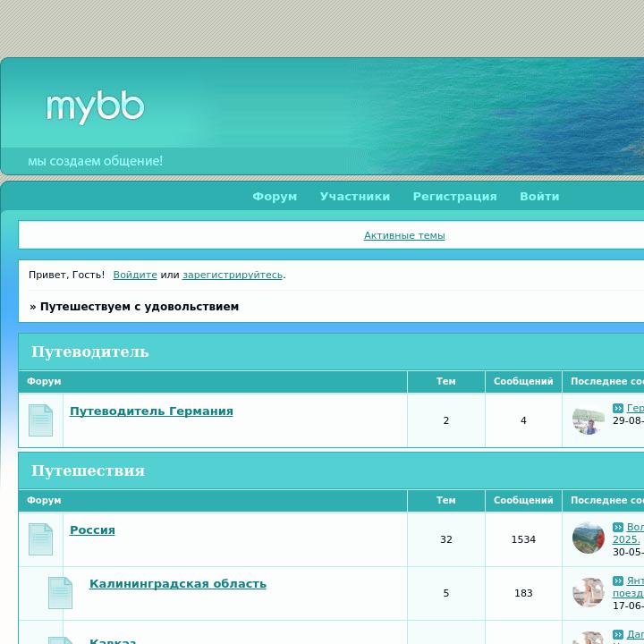Go to Регистрация in the navigation bar

[x=454, y=197]
